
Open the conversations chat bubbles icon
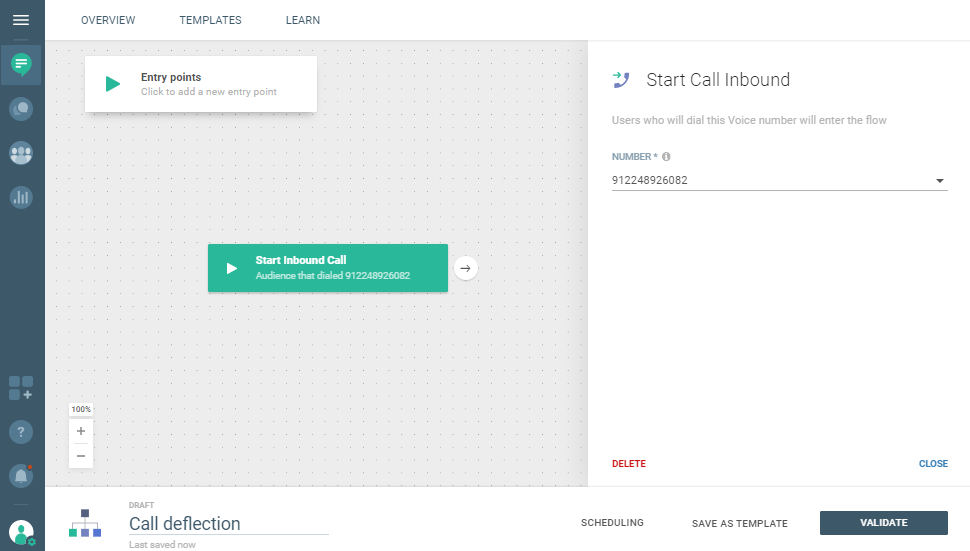pos(21,109)
